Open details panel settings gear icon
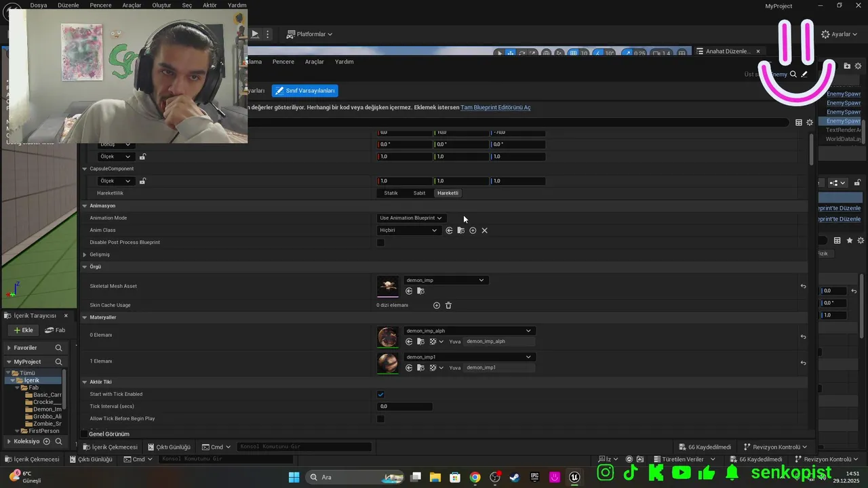The height and width of the screenshot is (488, 868). pos(810,123)
